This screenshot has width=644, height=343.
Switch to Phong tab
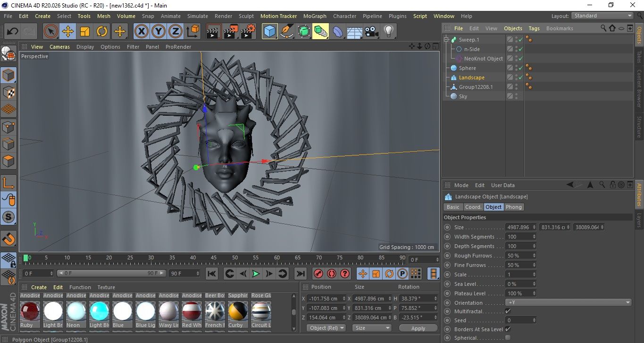tap(514, 207)
